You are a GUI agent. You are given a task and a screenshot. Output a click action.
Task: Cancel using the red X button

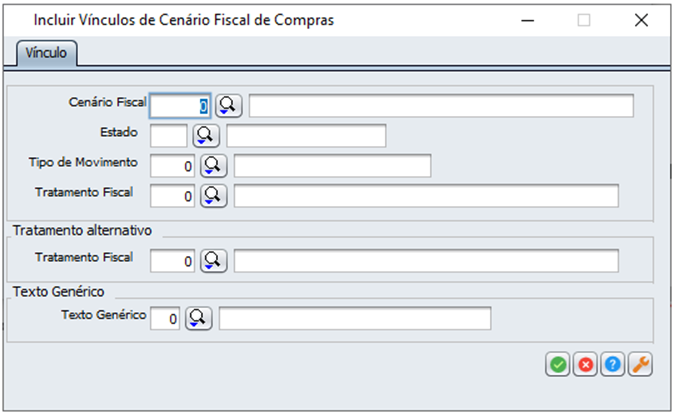[586, 365]
